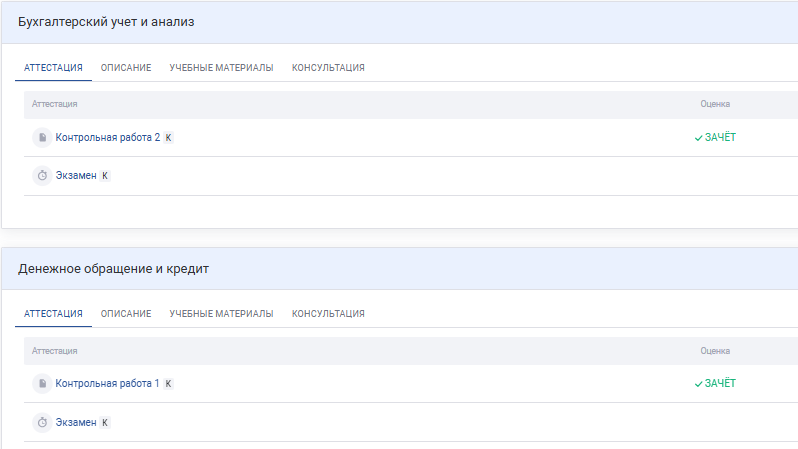Click the K badge next to Контрольная работа 2
The height and width of the screenshot is (449, 798).
[x=168, y=138]
